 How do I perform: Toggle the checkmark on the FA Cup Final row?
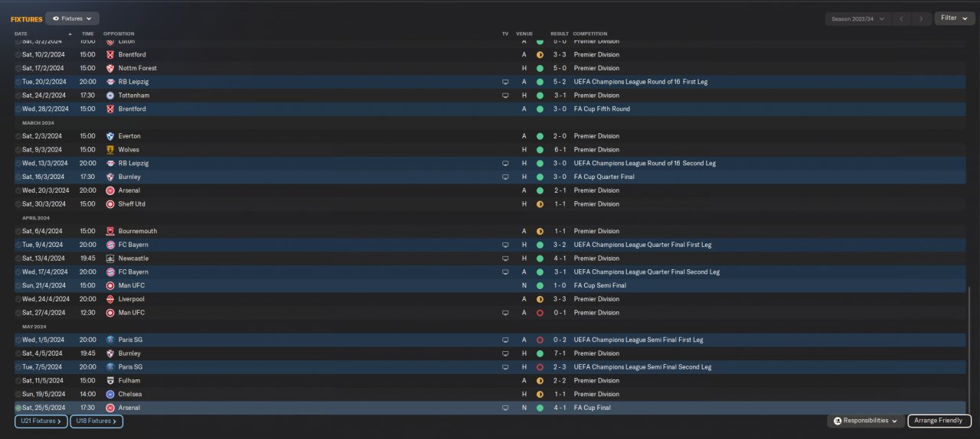[x=18, y=408]
